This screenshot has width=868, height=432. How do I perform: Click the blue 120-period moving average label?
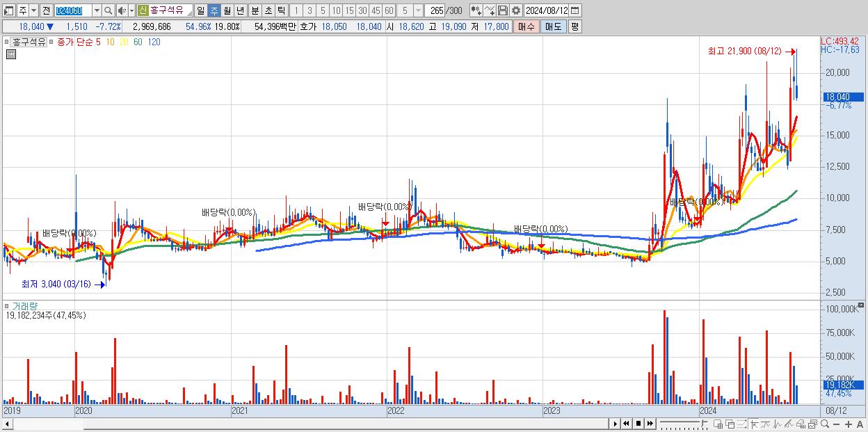[154, 42]
